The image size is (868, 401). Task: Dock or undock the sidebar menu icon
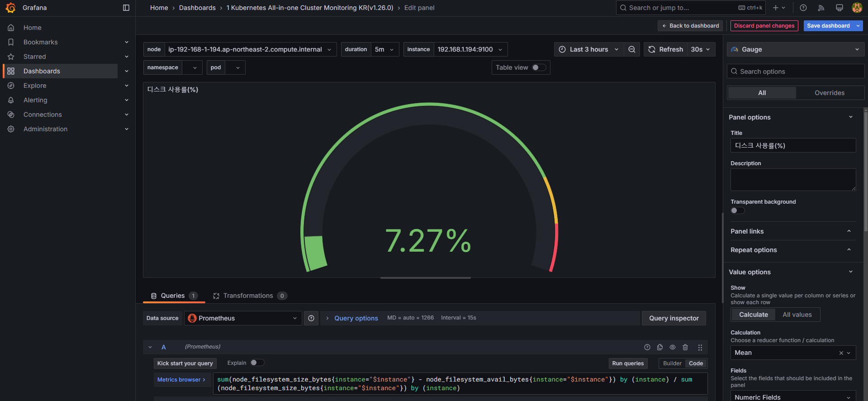(x=126, y=8)
